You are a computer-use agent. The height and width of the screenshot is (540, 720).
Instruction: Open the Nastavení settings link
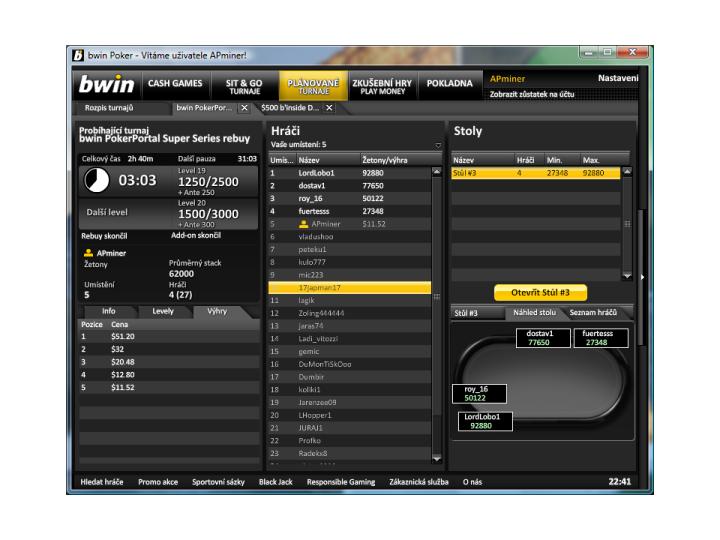pos(618,78)
